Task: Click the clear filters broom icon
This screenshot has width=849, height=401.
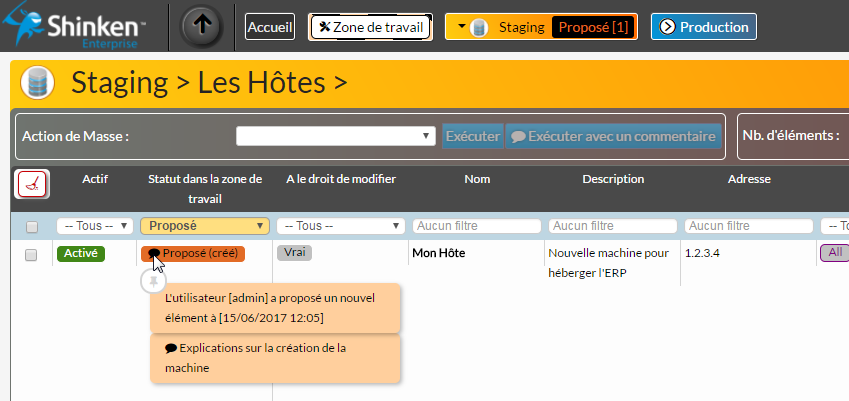Action: (33, 184)
